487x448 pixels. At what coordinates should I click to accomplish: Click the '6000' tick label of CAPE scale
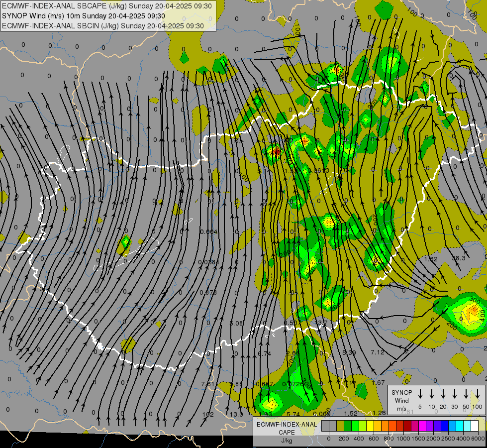pyautogui.click(x=478, y=439)
